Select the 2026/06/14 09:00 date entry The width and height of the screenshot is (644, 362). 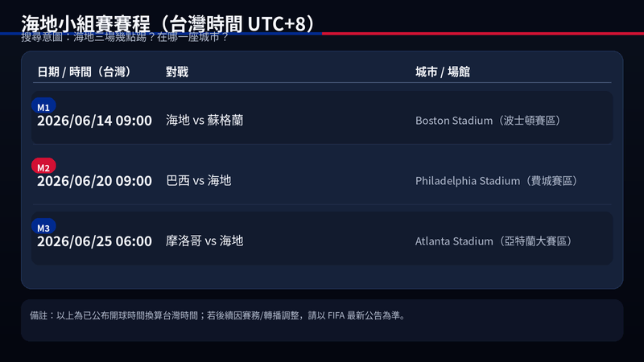pos(94,120)
